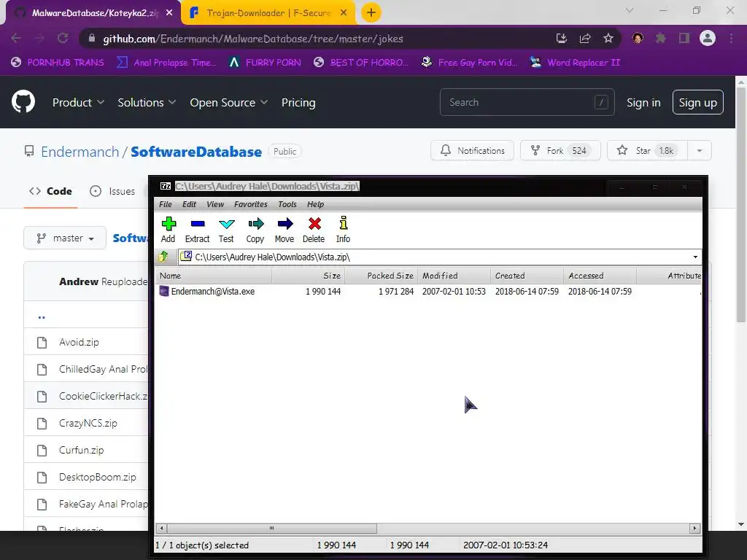The height and width of the screenshot is (560, 747).
Task: Go back using the browser back arrow
Action: 16,38
